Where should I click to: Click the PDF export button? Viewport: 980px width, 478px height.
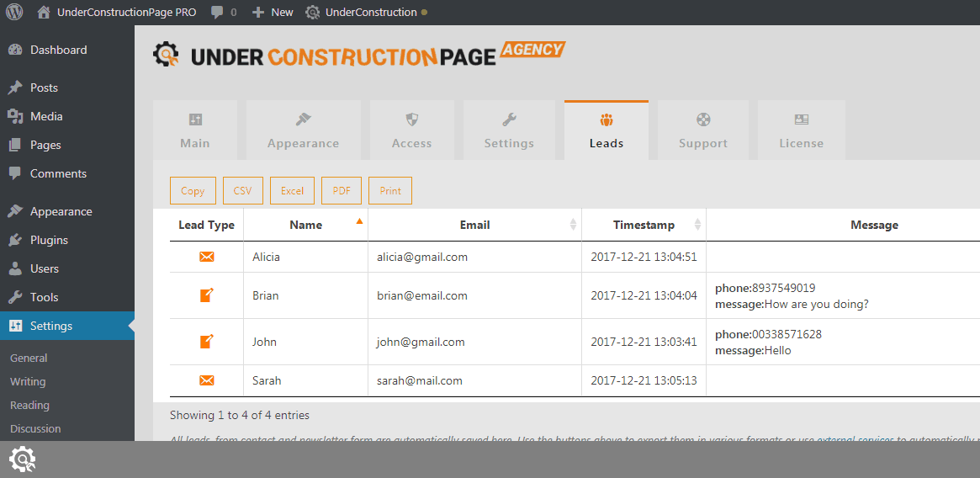[342, 191]
